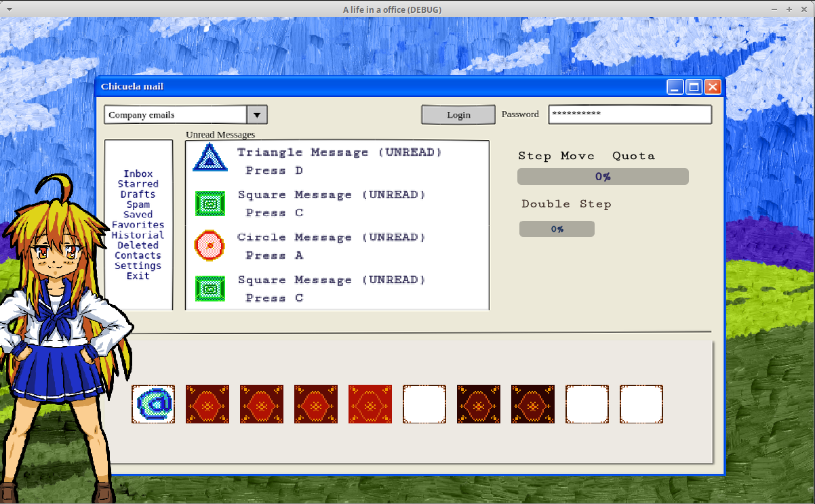Click the red Circle Message icon
815x504 pixels.
click(210, 245)
